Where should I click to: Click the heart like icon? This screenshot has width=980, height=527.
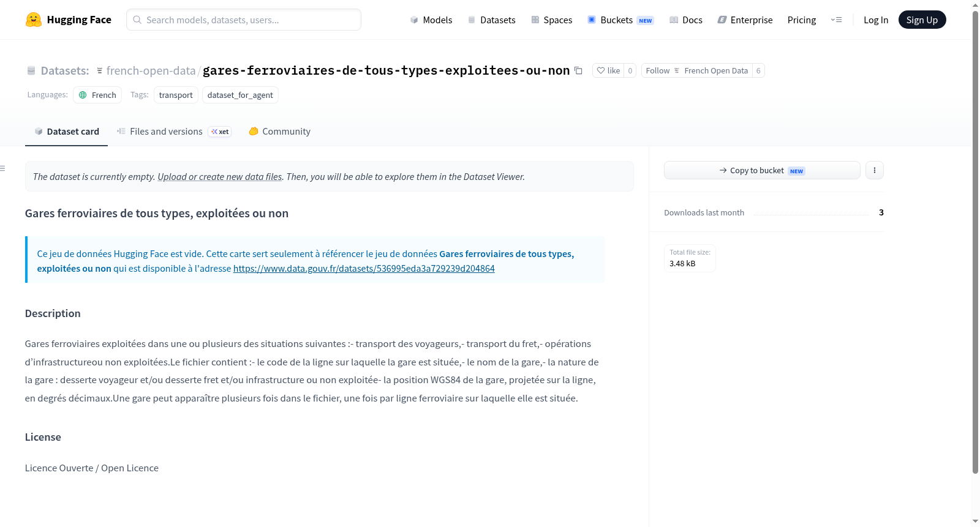point(601,70)
